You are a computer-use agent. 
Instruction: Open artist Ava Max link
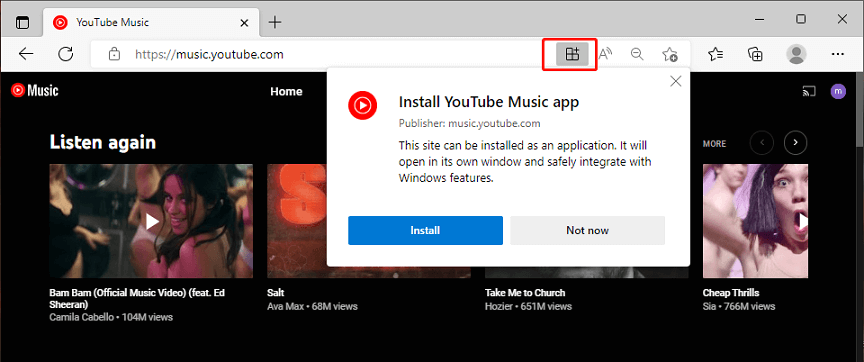(285, 306)
